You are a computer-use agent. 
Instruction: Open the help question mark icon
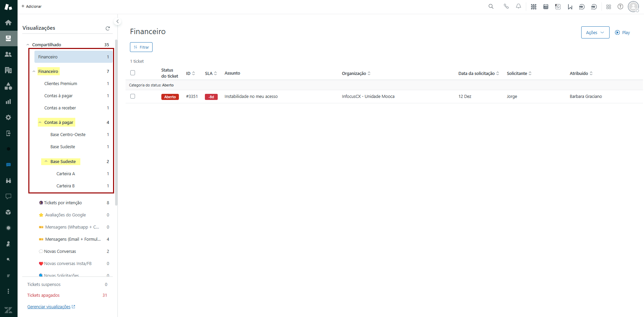(620, 6)
